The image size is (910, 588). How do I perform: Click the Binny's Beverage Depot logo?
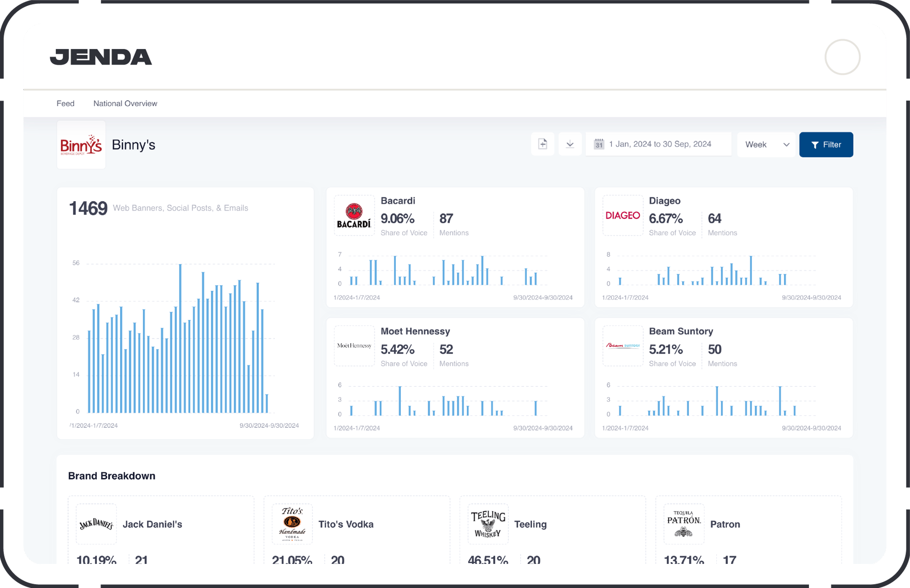[81, 145]
